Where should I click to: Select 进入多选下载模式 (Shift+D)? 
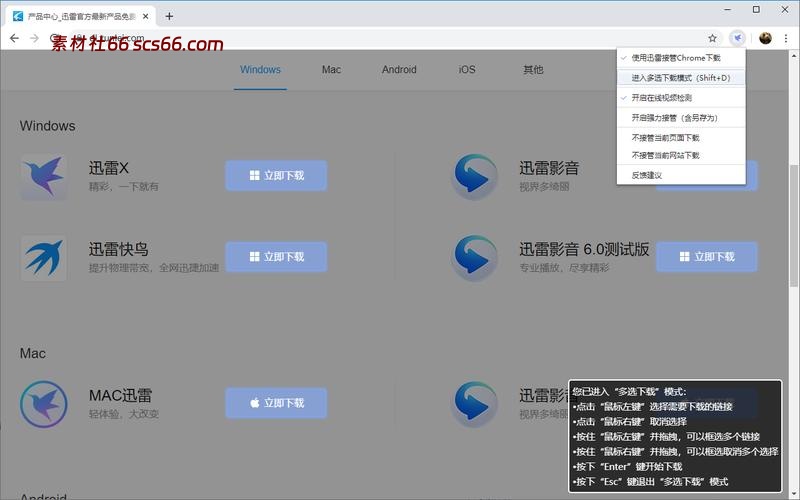[x=681, y=78]
